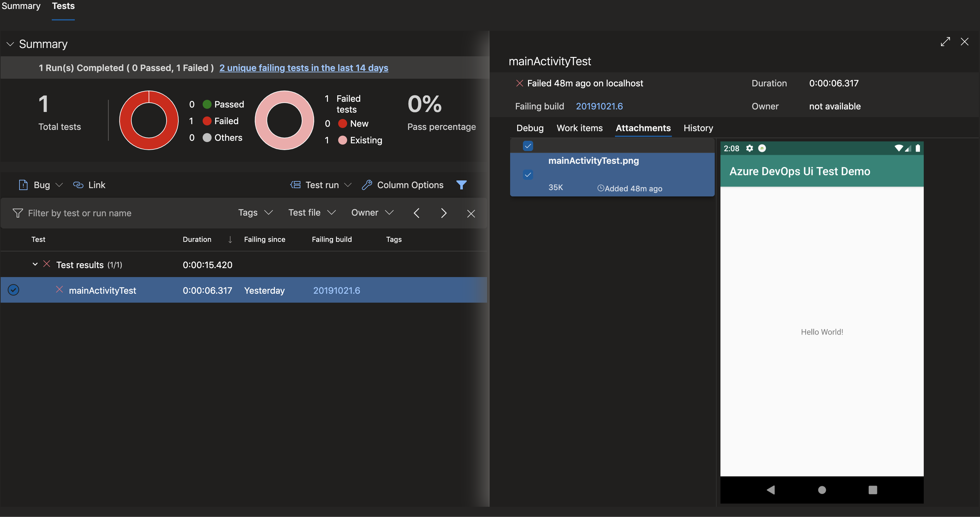Uncheck the mainActivityTest.png attachment
This screenshot has height=517, width=980.
(x=528, y=175)
